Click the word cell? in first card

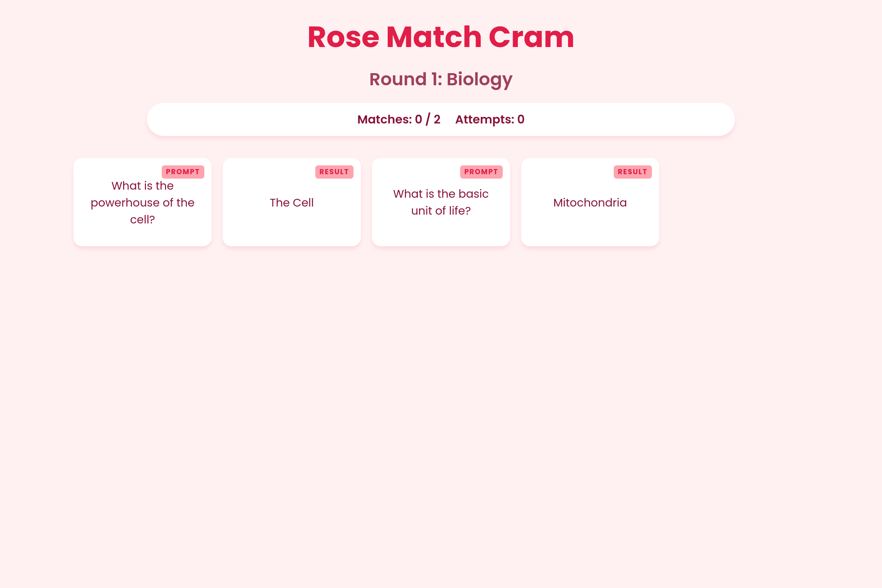143,219
